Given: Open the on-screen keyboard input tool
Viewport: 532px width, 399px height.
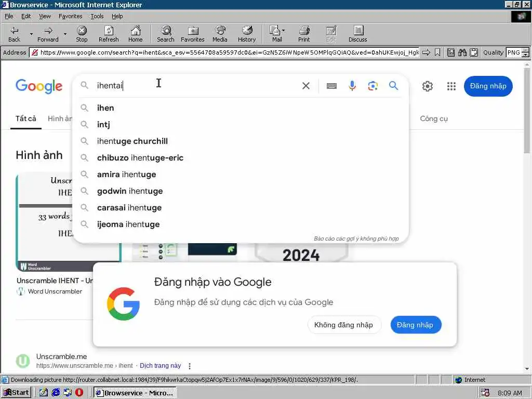Looking at the screenshot, I should [x=331, y=86].
